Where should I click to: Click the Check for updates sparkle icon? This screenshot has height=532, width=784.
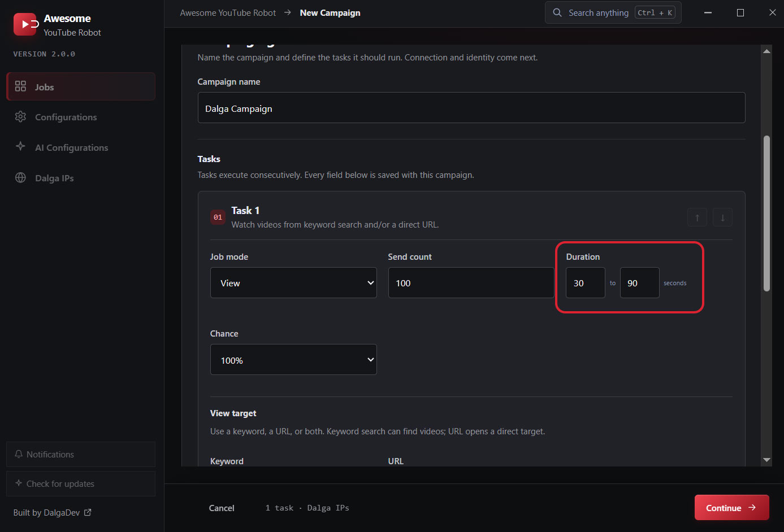[x=19, y=483]
